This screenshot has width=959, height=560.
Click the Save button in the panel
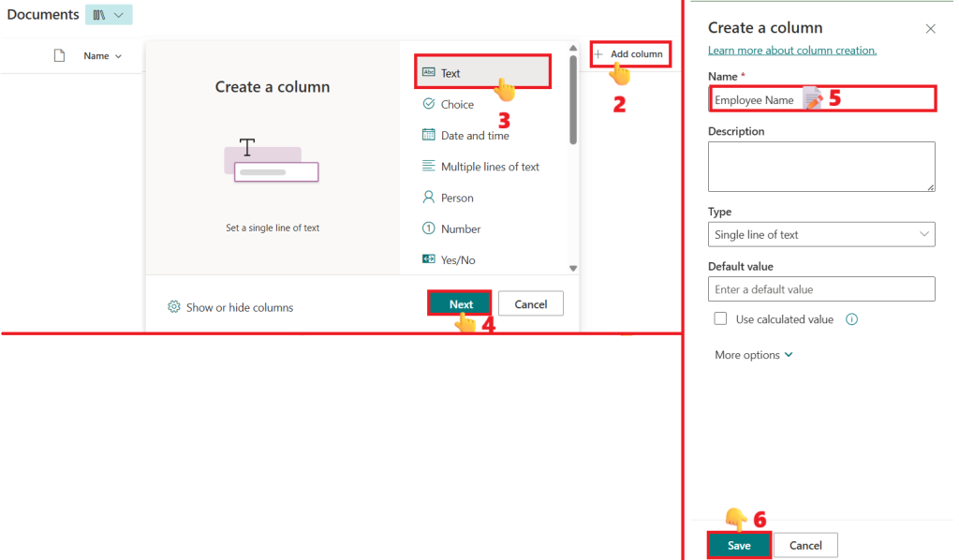(x=738, y=545)
